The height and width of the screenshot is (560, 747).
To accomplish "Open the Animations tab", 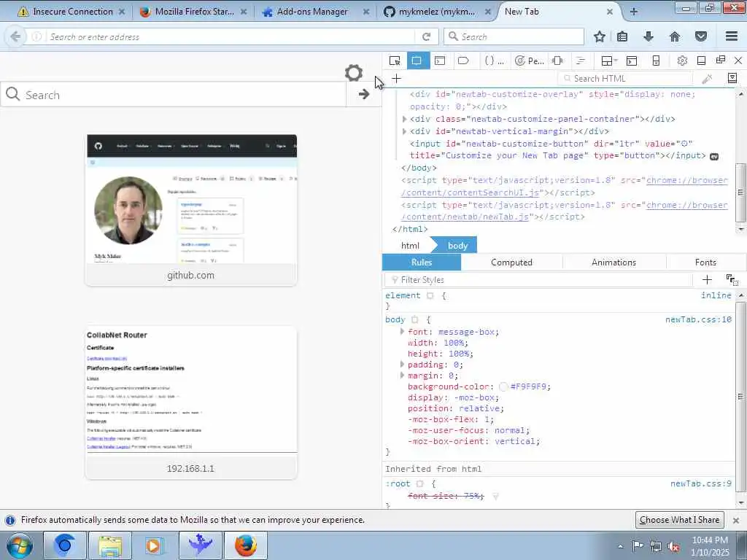I will (x=614, y=262).
